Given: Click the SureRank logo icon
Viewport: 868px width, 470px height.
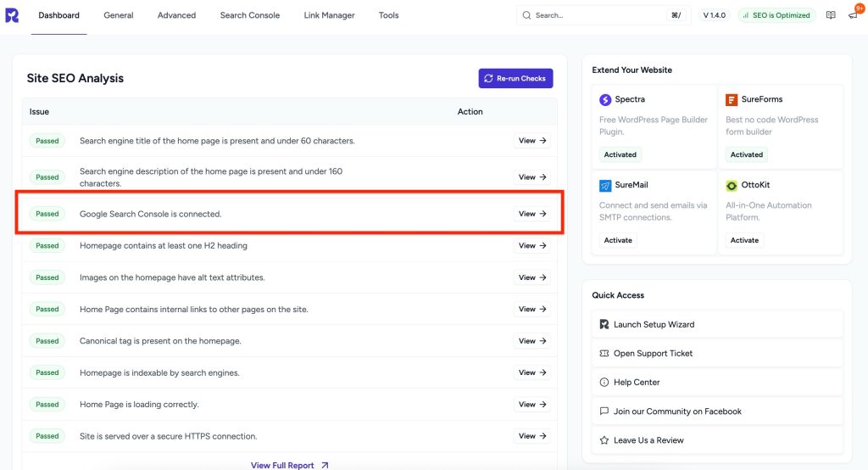Looking at the screenshot, I should pos(12,15).
